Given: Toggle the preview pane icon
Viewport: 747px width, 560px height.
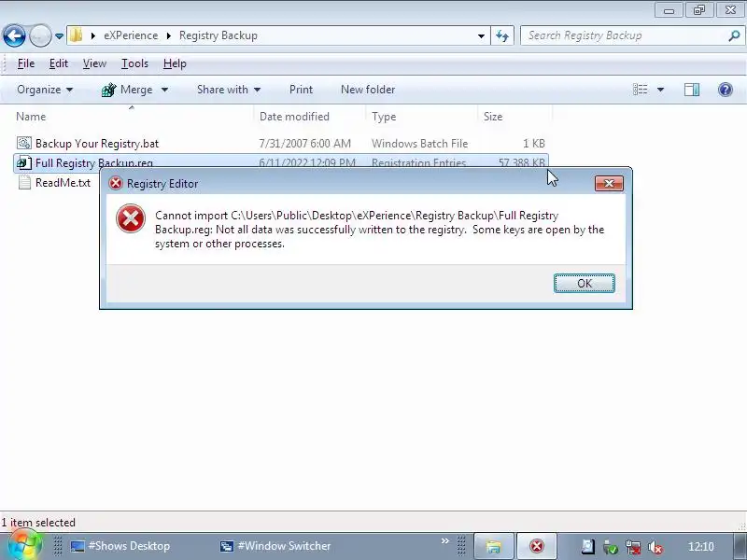Looking at the screenshot, I should tap(692, 90).
